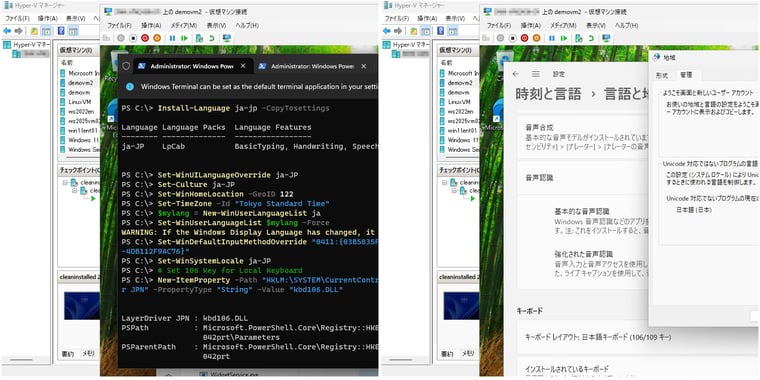The image size is (760, 380).
Task: Click the orange Save icon above the PowerShell terminal
Action: [157, 38]
